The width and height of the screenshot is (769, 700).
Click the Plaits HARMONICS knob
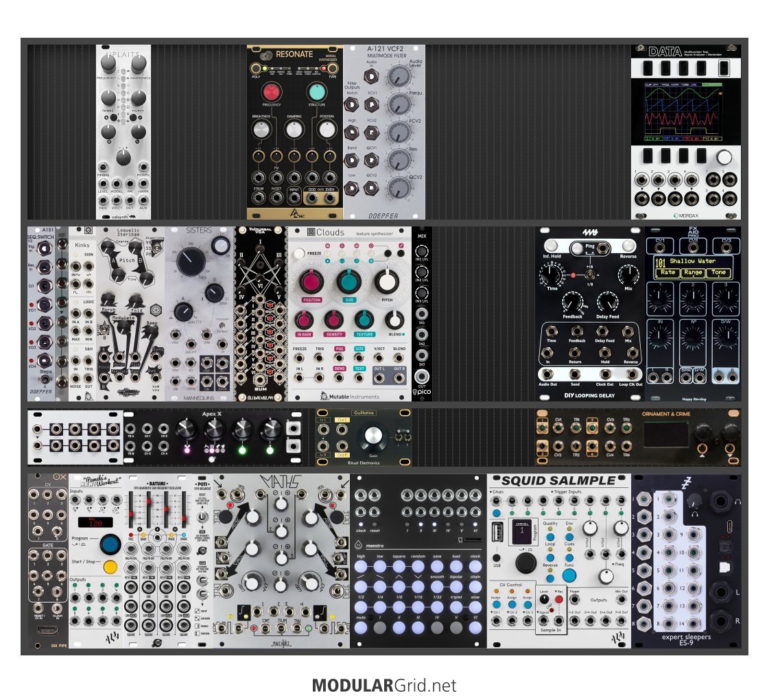[x=139, y=64]
